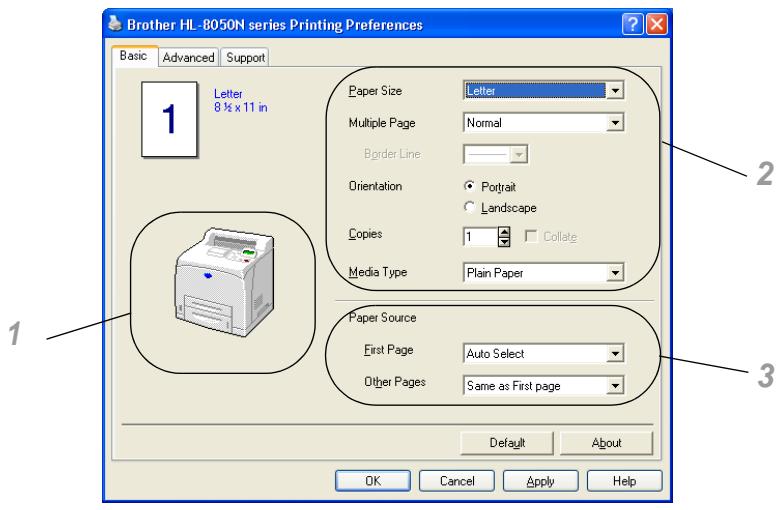
Task: Click the 'Paper Source' group label
Action: point(383,318)
